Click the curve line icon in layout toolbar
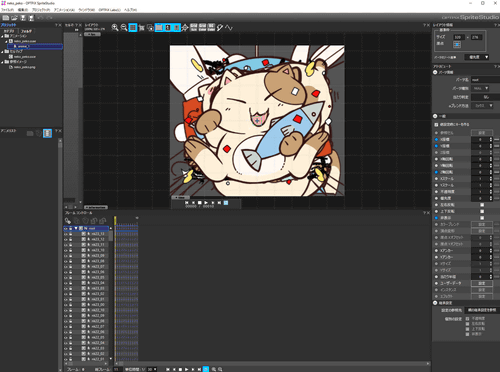Viewport: 500px width, 372px height. click(229, 28)
